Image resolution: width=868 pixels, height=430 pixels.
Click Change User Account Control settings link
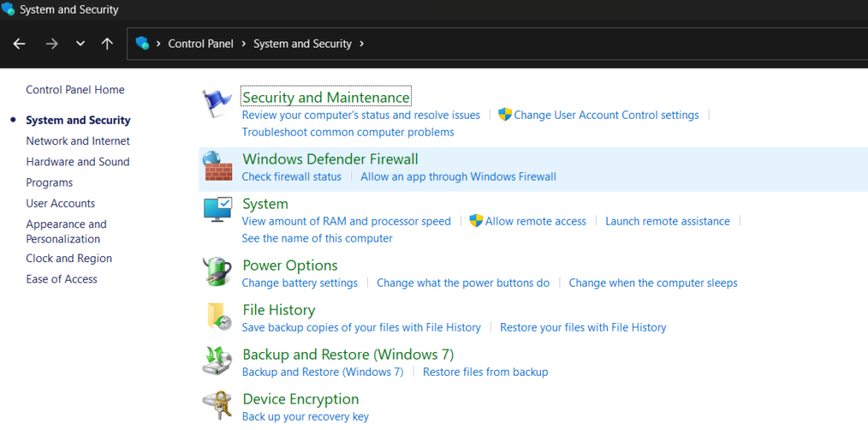click(x=606, y=115)
